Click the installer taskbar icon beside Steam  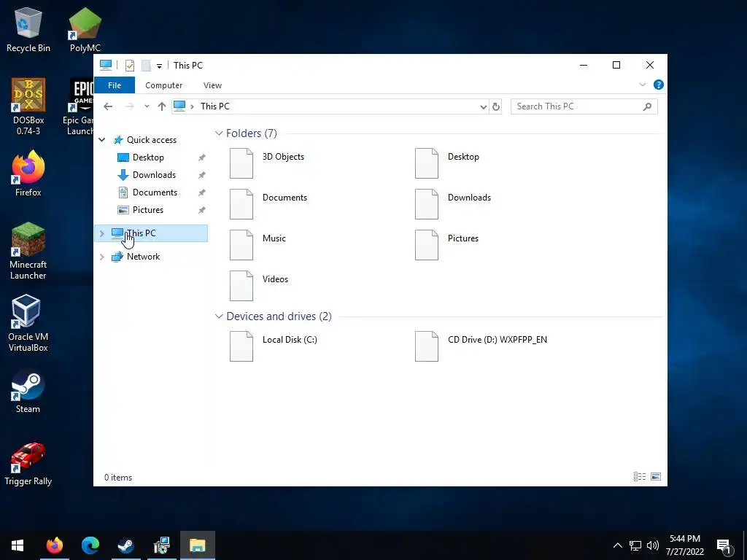point(161,545)
